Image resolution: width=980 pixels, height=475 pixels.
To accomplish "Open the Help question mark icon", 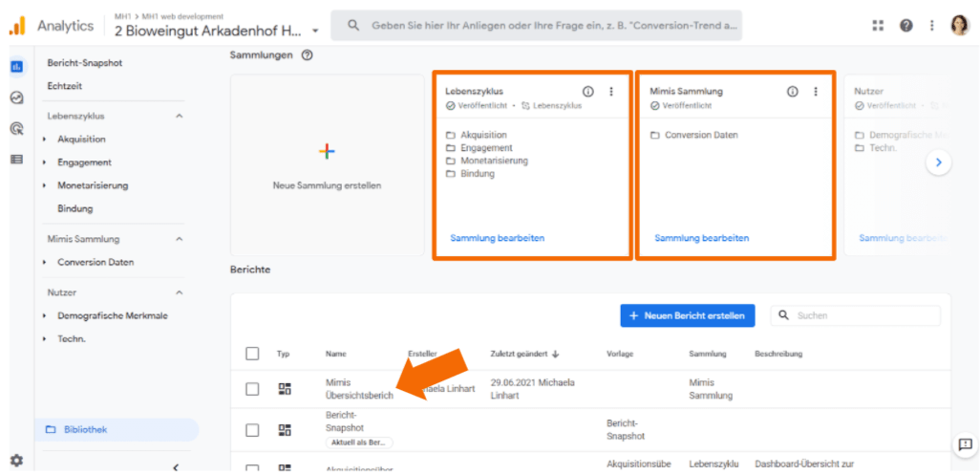I will point(905,26).
